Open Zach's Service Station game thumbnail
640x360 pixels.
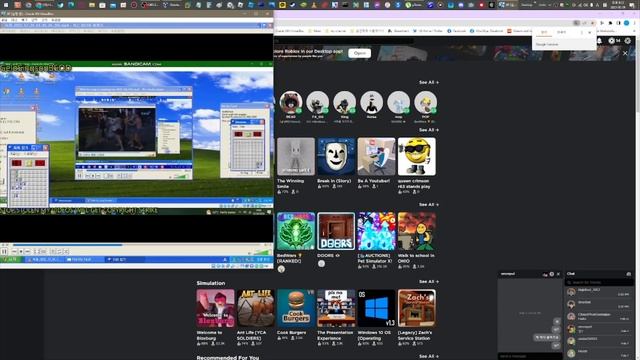tap(417, 308)
